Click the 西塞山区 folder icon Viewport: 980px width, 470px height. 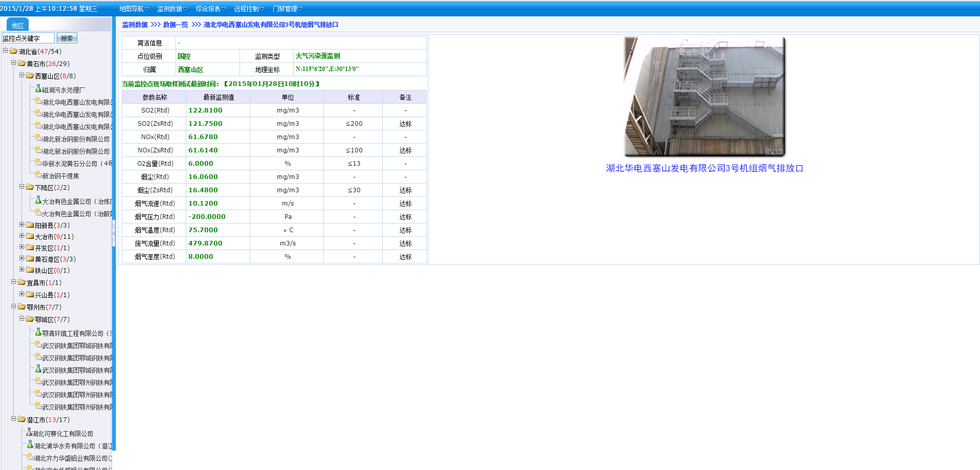(x=30, y=76)
